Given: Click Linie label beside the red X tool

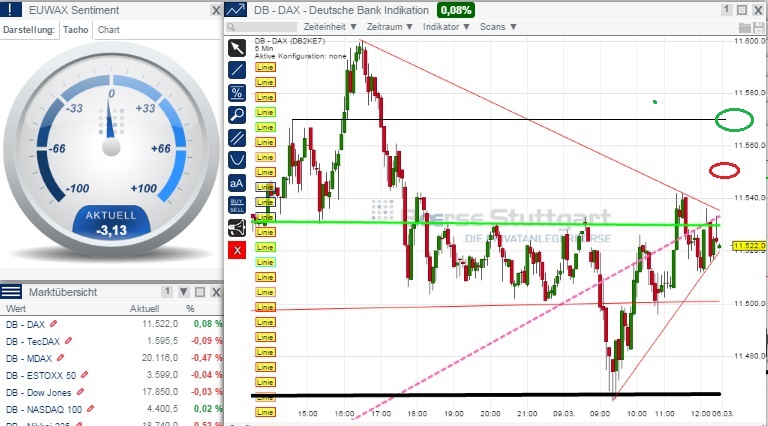Looking at the screenshot, I should point(265,247).
